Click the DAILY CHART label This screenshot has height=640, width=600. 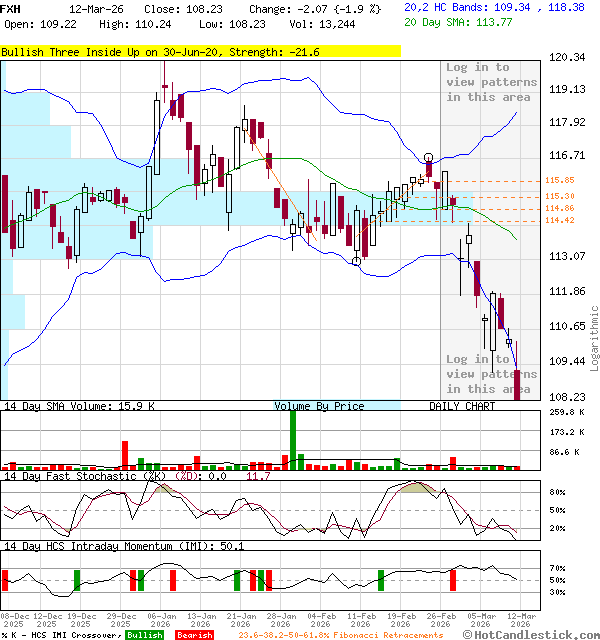(462, 406)
